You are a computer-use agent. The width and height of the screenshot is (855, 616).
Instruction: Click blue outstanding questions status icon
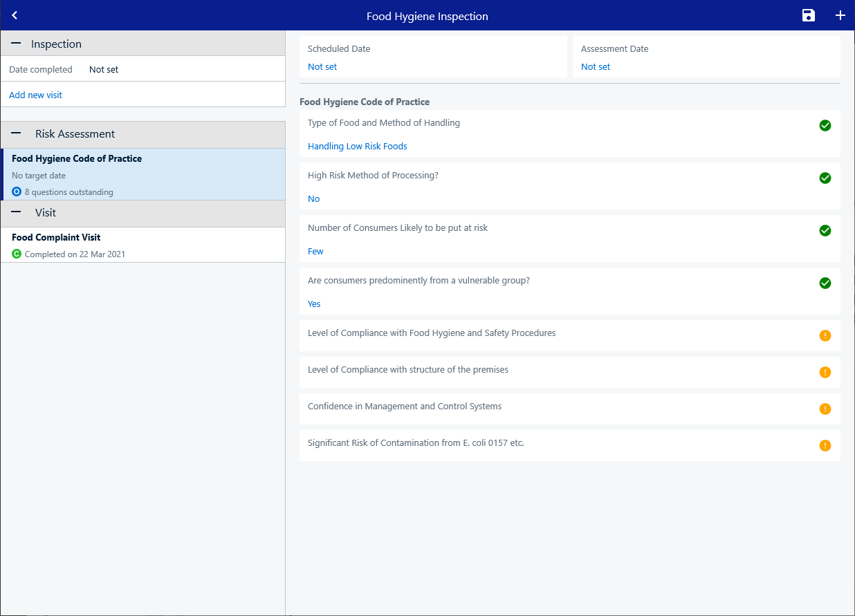coord(17,192)
